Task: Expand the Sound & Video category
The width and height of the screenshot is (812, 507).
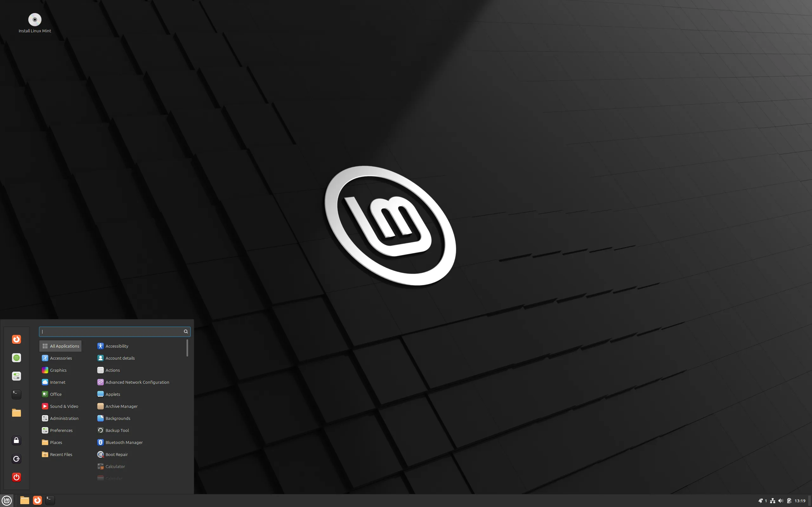Action: (x=64, y=406)
